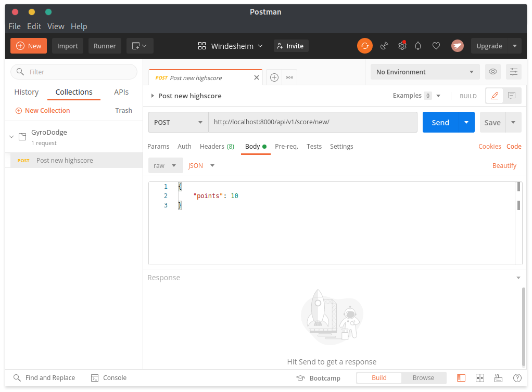532x392 pixels.
Task: Open the JSON format dropdown
Action: [x=201, y=165]
